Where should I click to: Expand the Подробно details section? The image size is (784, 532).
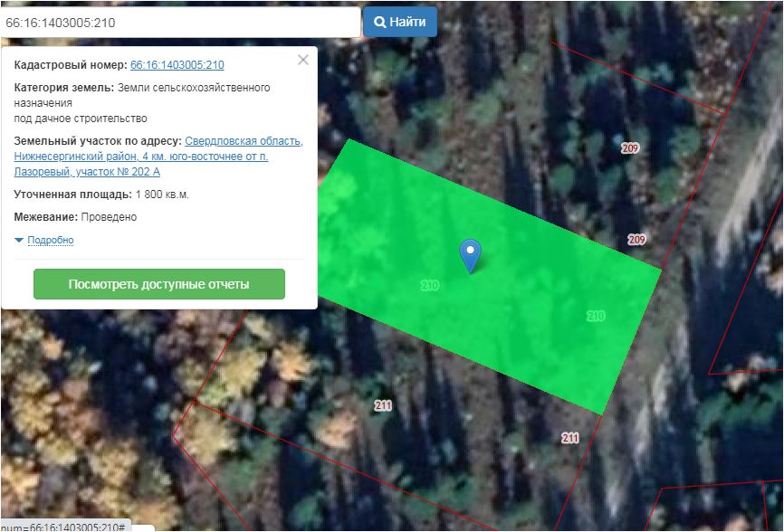pos(51,241)
